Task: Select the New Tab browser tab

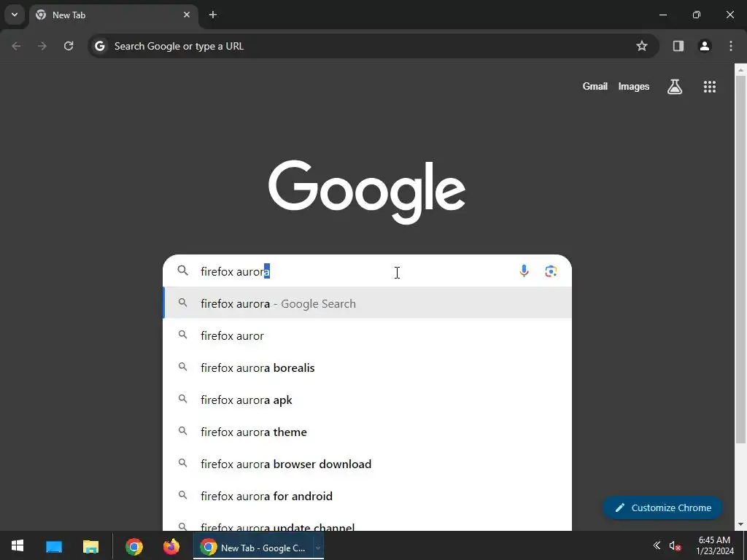Action: tap(114, 15)
